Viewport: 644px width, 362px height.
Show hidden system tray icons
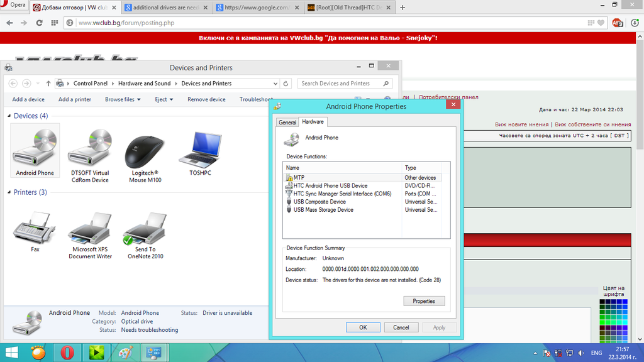[535, 353]
